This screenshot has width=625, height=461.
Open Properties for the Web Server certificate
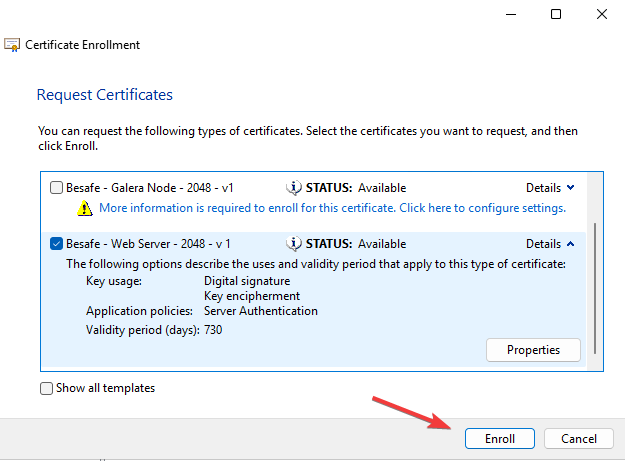(x=533, y=350)
